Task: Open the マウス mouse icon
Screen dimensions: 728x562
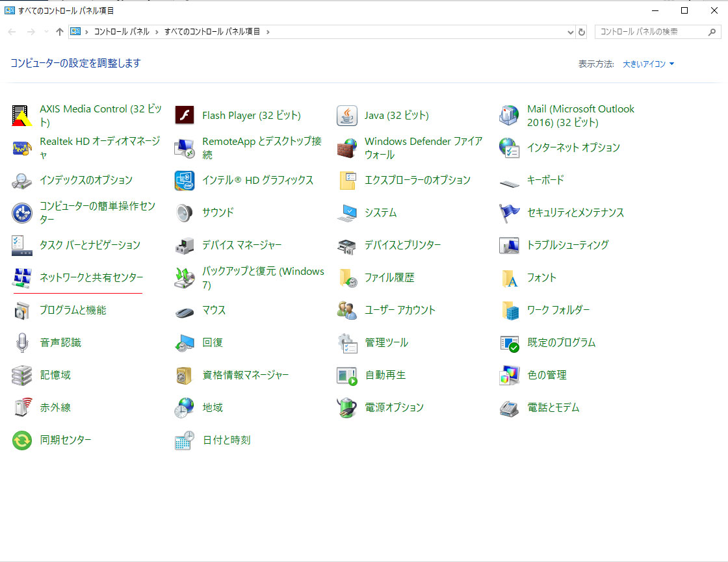Action: point(185,311)
